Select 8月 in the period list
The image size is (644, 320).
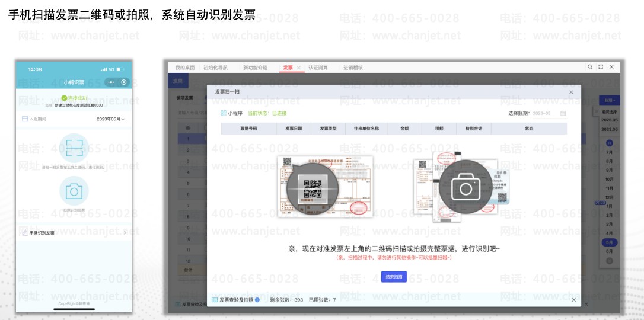click(610, 161)
